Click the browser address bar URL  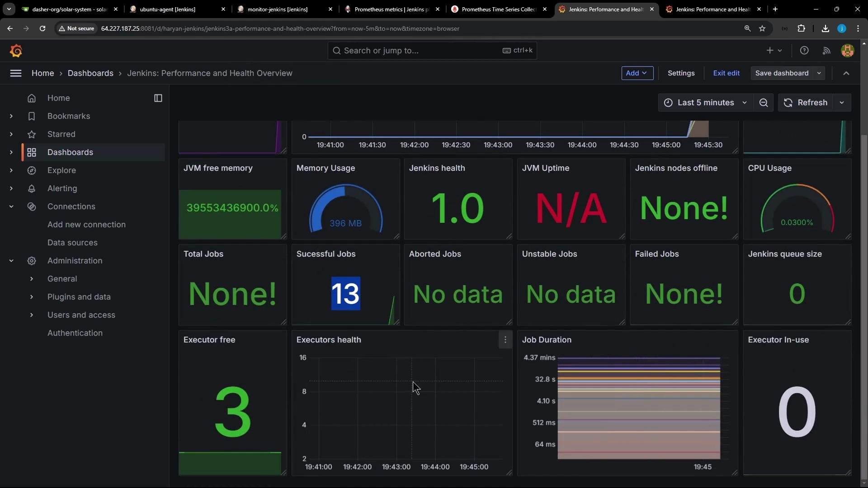[280, 28]
